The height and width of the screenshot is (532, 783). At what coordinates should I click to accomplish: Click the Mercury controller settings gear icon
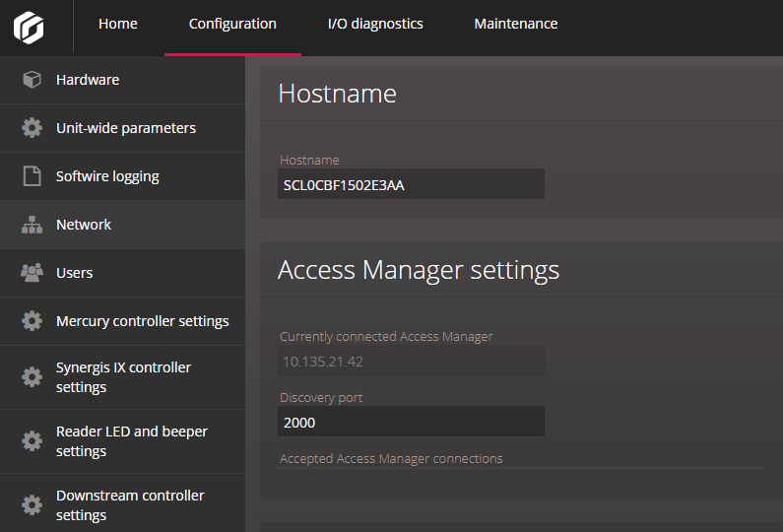pyautogui.click(x=32, y=321)
